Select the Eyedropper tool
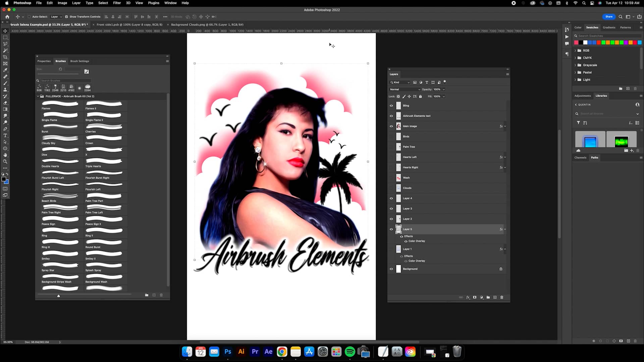 pyautogui.click(x=5, y=70)
